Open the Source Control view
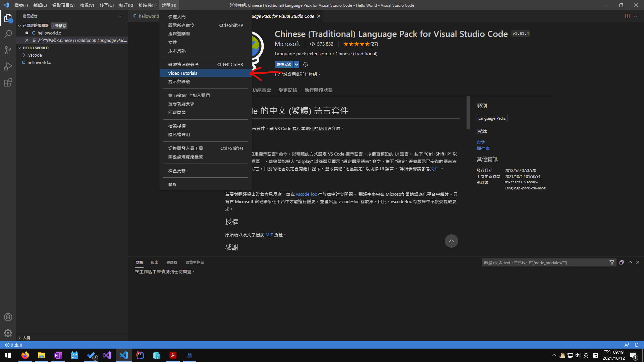The width and height of the screenshot is (644, 362). pyautogui.click(x=8, y=50)
